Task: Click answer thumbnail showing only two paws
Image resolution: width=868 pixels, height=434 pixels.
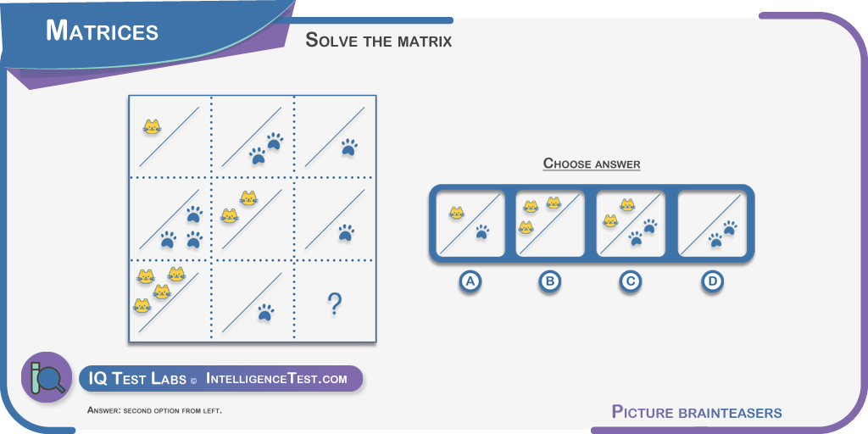Action: tap(712, 224)
